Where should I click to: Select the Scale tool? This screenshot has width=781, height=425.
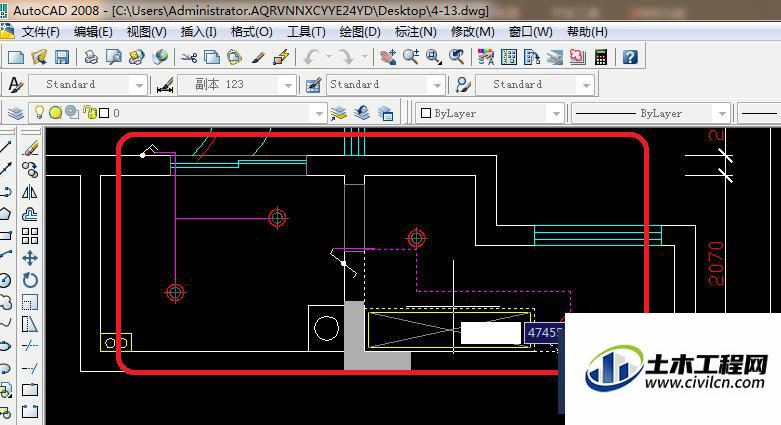(30, 302)
